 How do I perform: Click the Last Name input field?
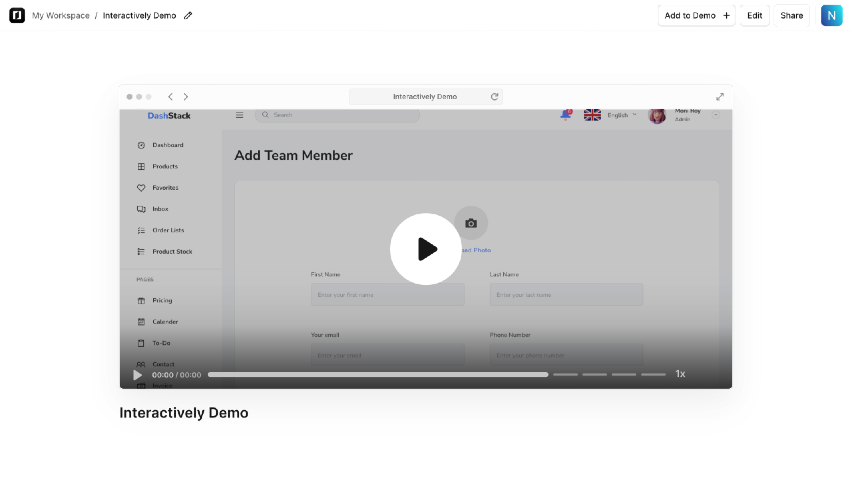pos(566,295)
